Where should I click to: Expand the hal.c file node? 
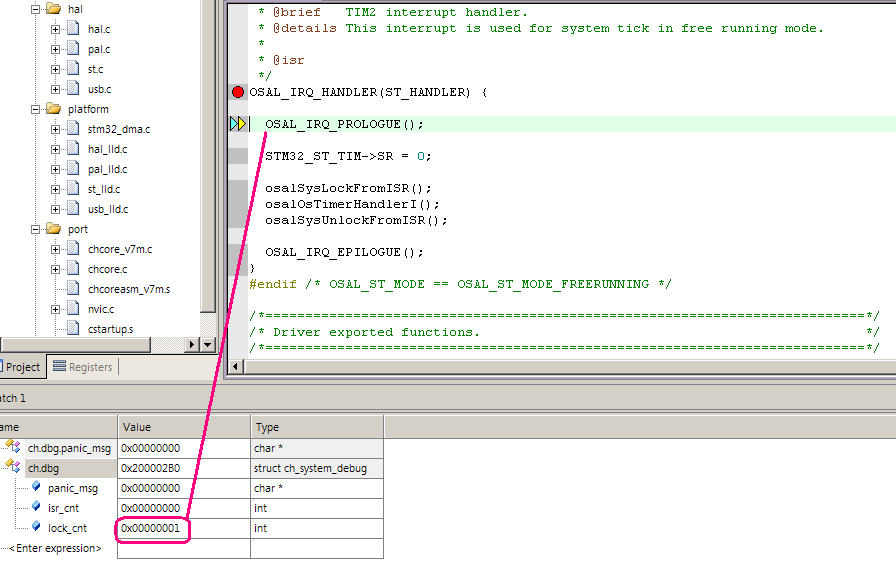55,29
